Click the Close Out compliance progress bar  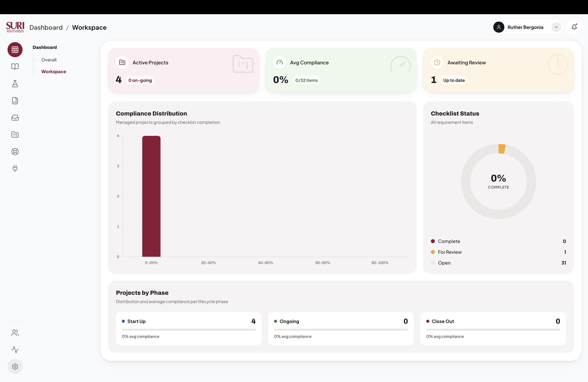tap(493, 330)
